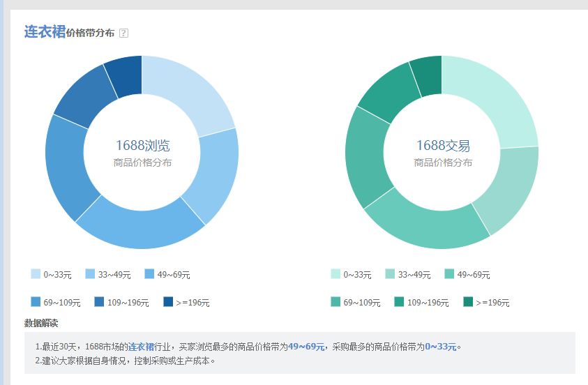Click the help question mark icon
The height and width of the screenshot is (385, 588).
click(123, 33)
